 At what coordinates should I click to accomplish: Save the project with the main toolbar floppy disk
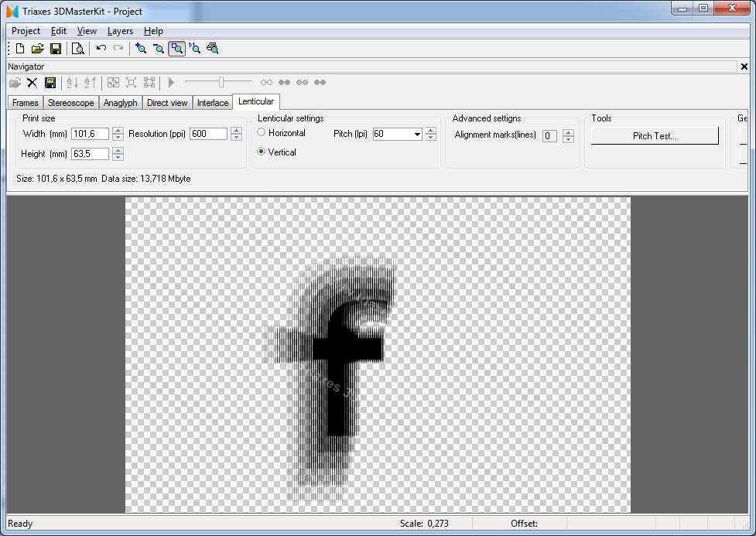pyautogui.click(x=56, y=48)
